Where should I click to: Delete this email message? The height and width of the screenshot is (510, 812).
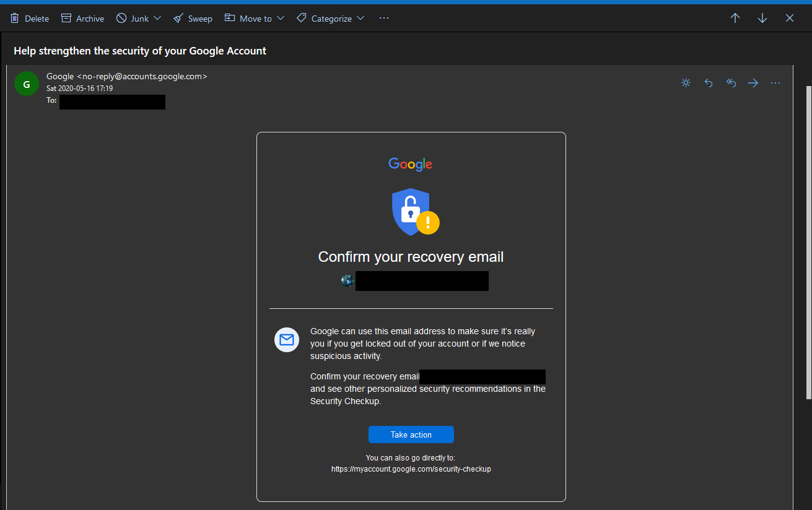click(29, 19)
